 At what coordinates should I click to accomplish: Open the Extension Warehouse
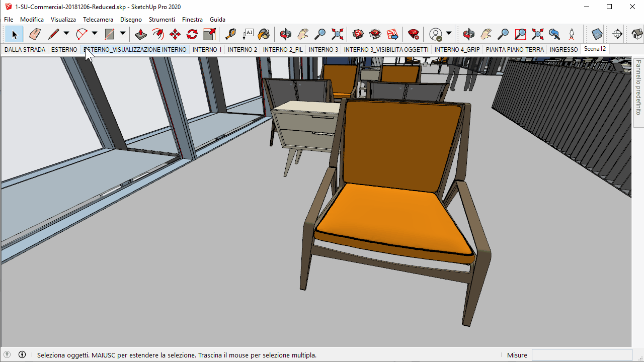coord(375,34)
